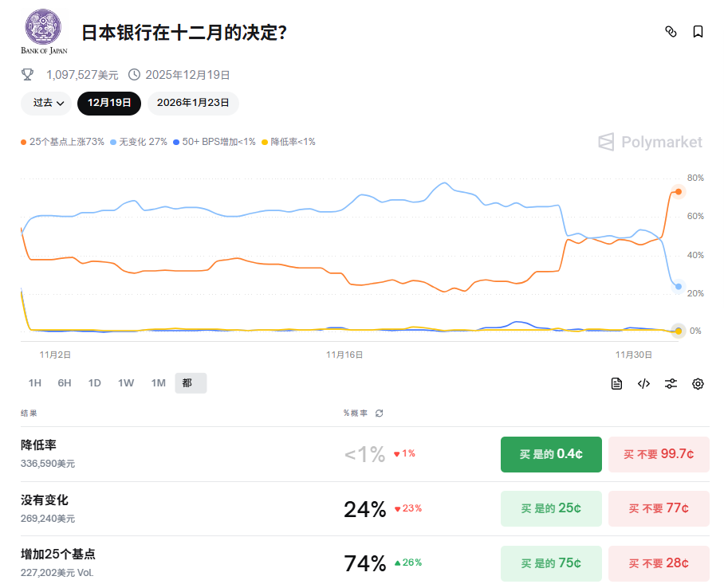Image resolution: width=724 pixels, height=588 pixels.
Task: Click the document rules icon
Action: coord(616,383)
